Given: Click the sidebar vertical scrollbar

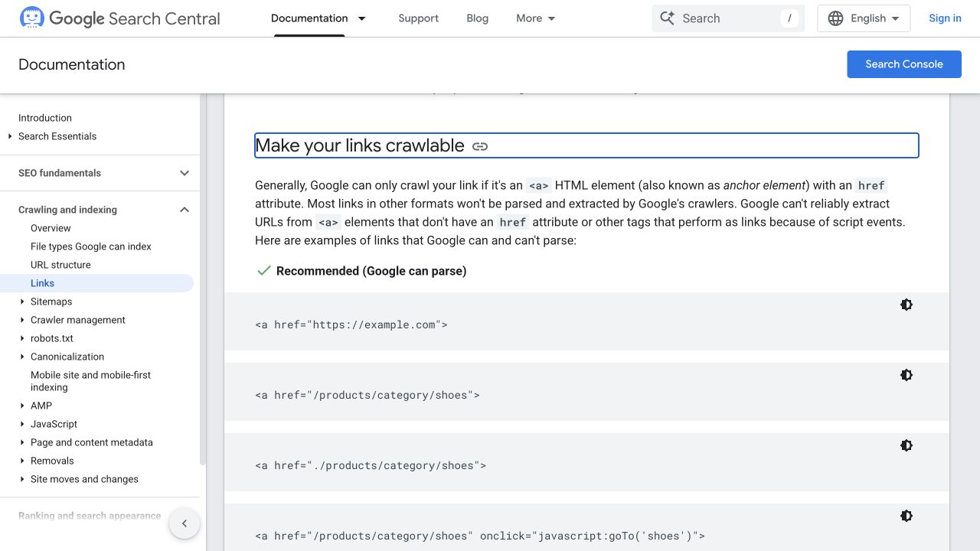Looking at the screenshot, I should coord(203,279).
